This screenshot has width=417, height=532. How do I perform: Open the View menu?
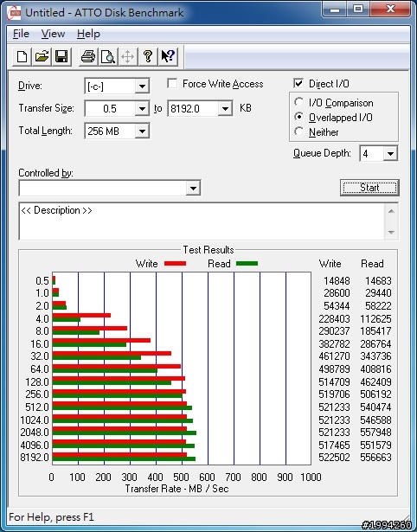(53, 34)
